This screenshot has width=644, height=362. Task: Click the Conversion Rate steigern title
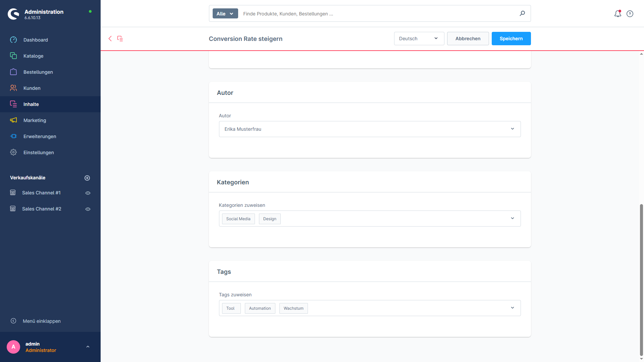[x=246, y=39]
